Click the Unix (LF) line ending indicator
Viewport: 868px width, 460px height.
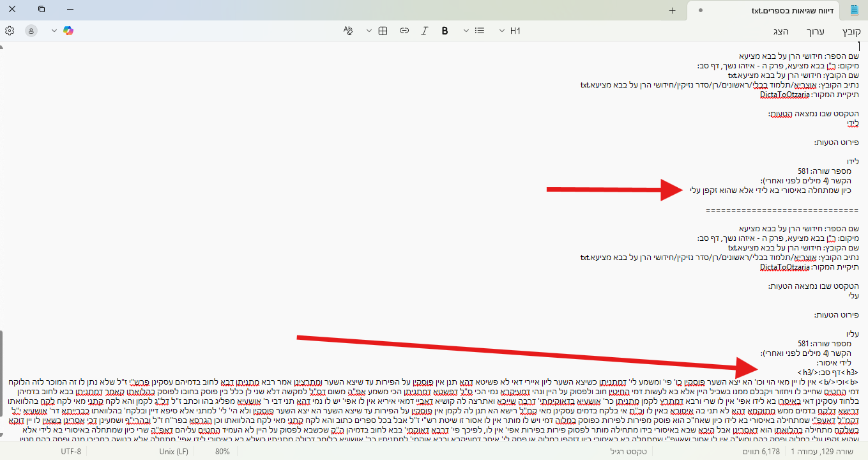pos(174,452)
